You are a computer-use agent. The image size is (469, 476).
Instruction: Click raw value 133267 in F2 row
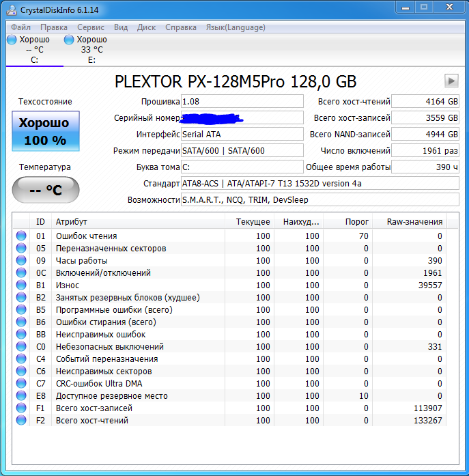click(428, 421)
